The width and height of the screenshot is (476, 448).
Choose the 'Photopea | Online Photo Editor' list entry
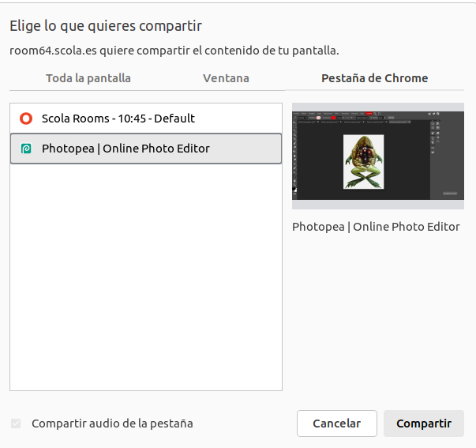pos(126,149)
